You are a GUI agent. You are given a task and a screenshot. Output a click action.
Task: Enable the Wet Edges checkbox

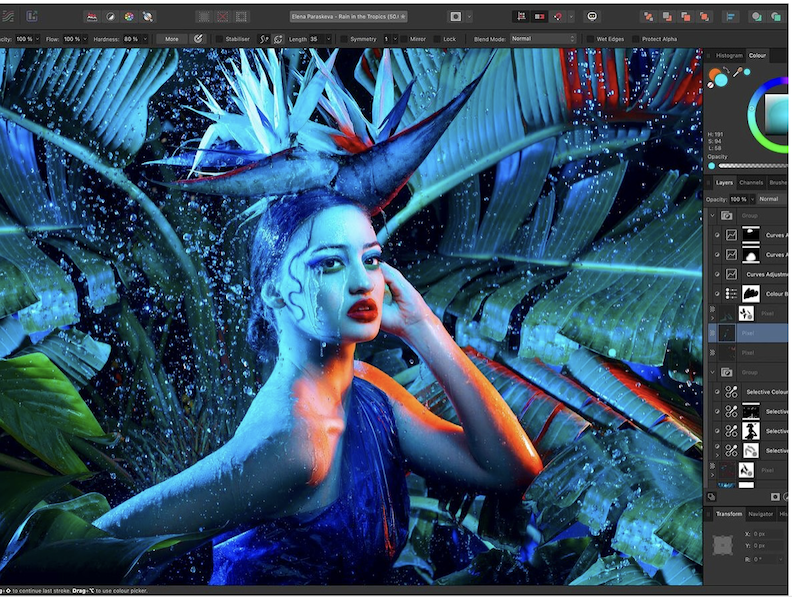coord(590,39)
